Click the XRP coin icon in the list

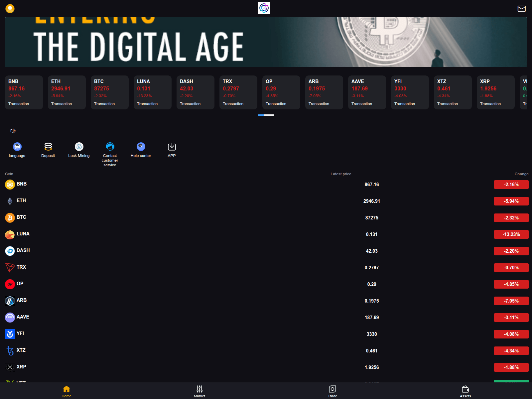10,367
